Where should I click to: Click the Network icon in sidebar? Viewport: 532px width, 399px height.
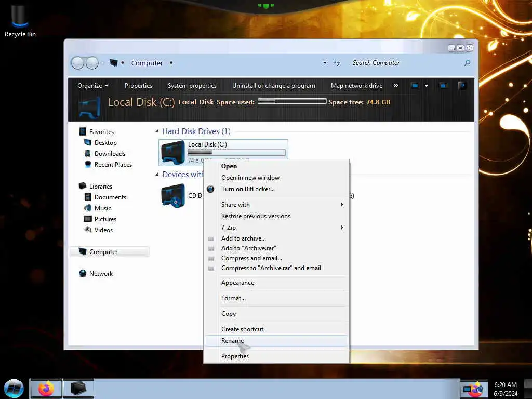point(83,273)
